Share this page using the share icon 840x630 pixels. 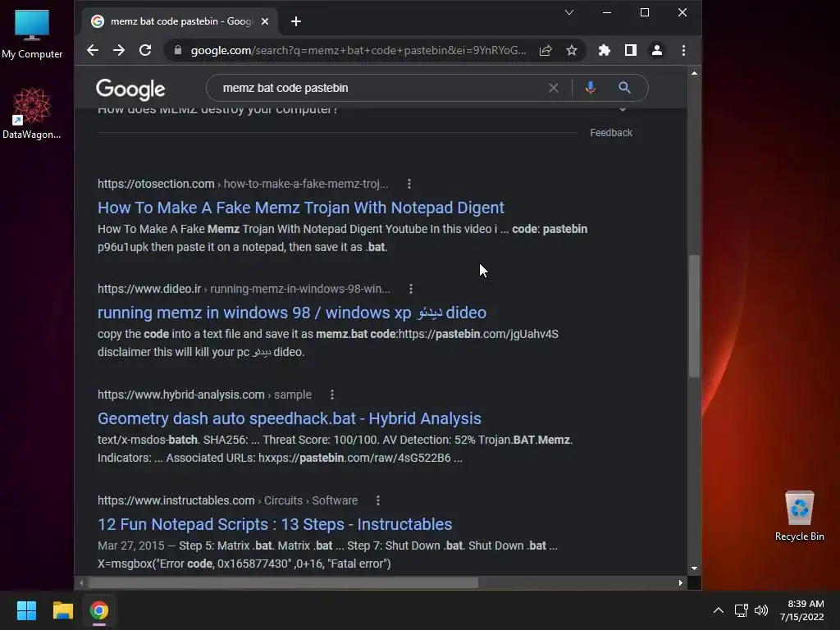546,50
